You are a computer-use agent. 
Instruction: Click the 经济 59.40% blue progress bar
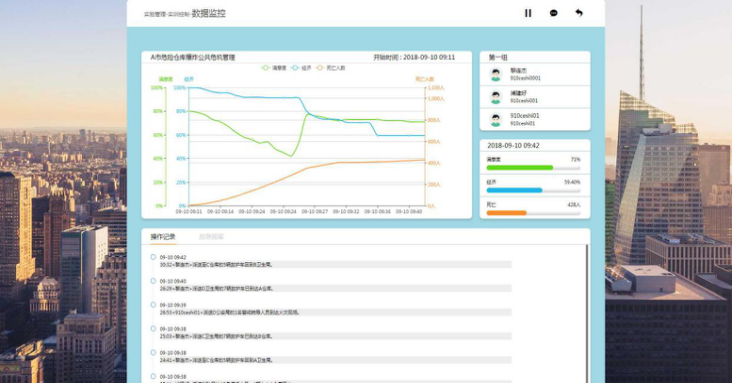point(533,190)
